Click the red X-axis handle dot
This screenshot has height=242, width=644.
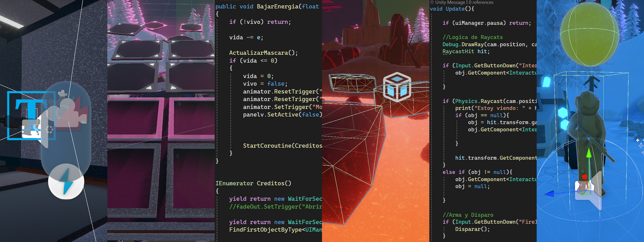pos(585,177)
